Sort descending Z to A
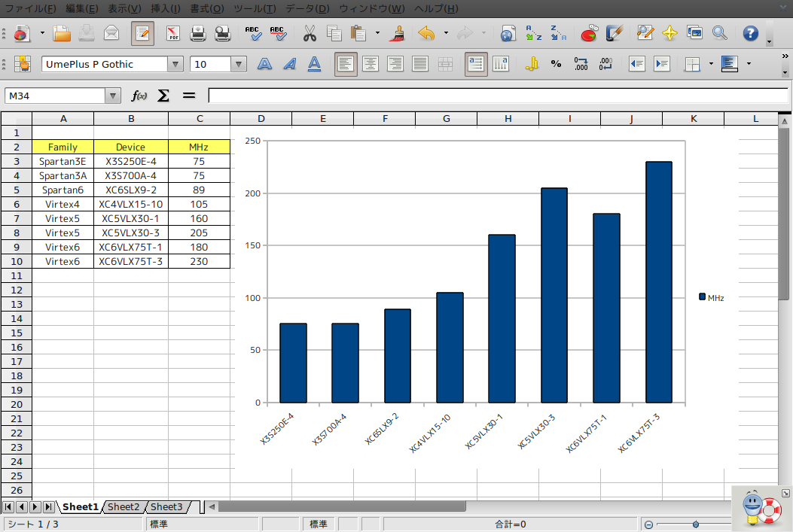793x532 pixels. pos(558,34)
